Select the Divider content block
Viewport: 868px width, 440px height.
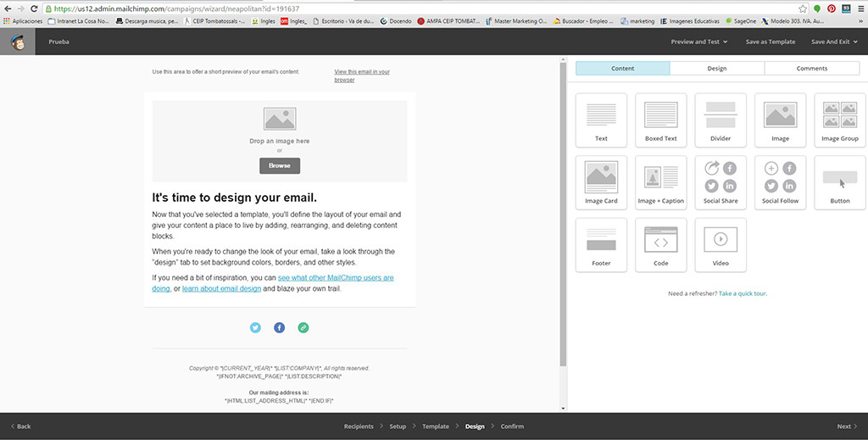[x=721, y=120]
